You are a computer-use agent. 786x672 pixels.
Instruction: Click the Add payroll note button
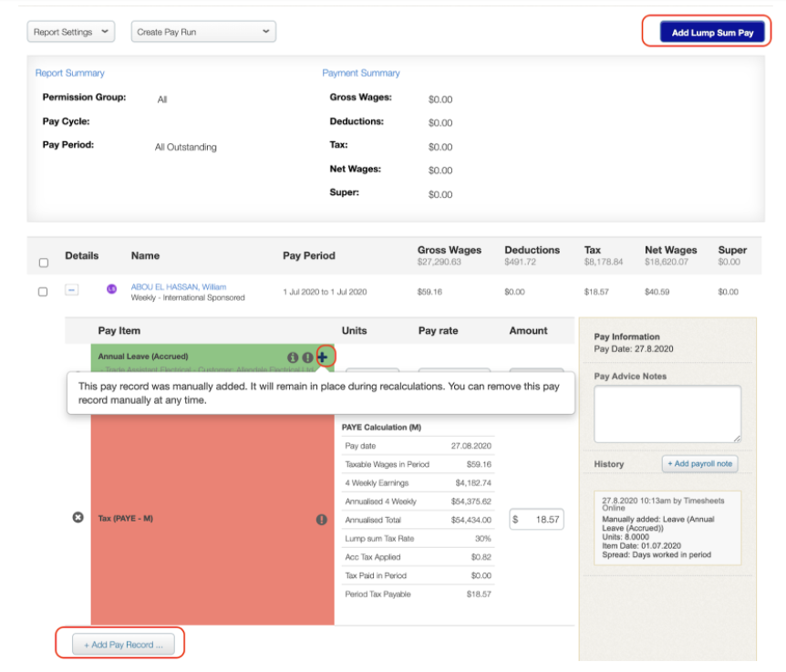(x=699, y=464)
